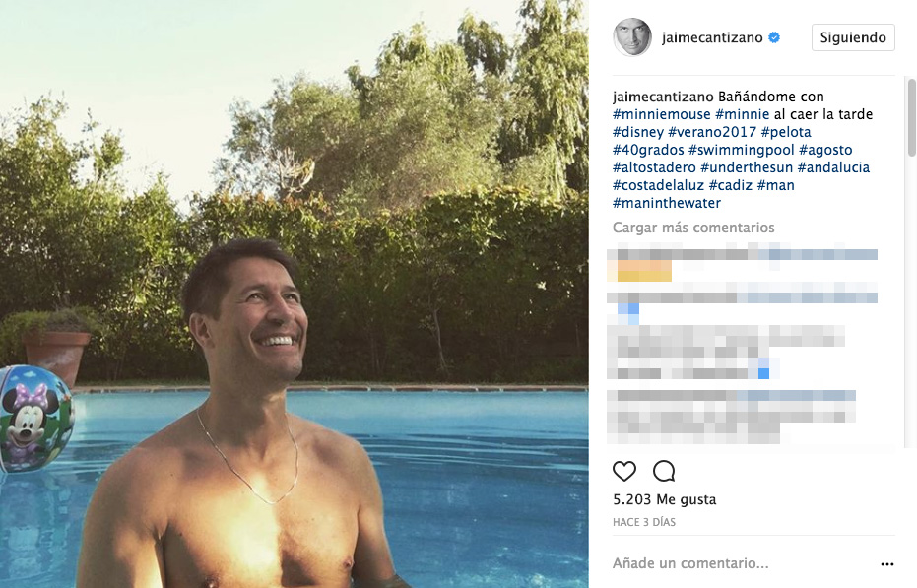View the 5.203 Me gusta likes list

coord(664,499)
